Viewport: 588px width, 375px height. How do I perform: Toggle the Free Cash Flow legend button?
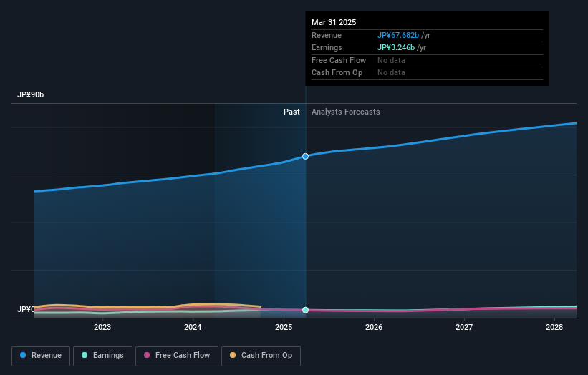pyautogui.click(x=177, y=356)
